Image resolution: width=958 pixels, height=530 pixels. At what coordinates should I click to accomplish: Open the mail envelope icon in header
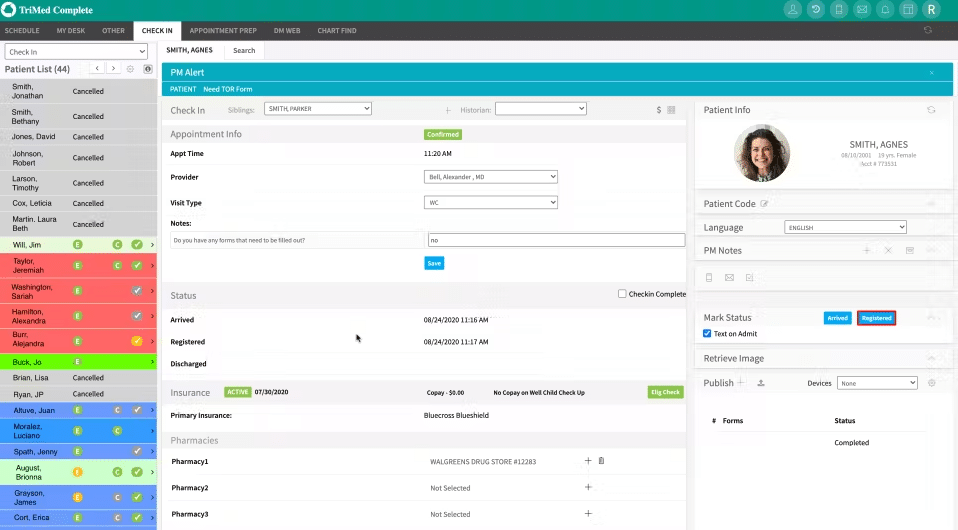coord(862,10)
